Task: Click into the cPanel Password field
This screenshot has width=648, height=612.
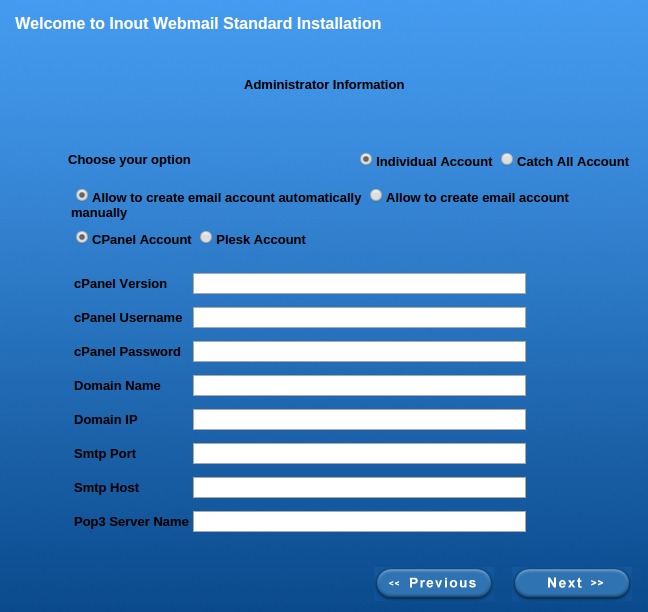Action: coord(359,351)
